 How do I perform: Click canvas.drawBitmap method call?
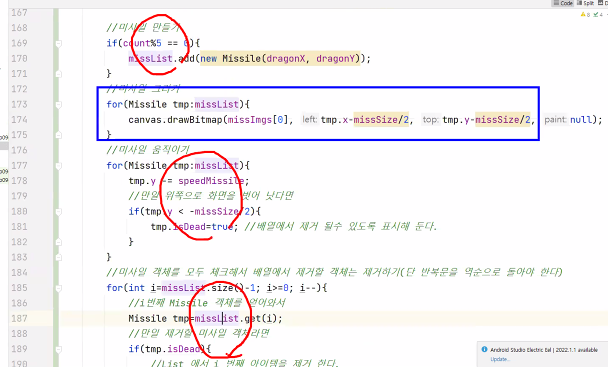click(175, 119)
